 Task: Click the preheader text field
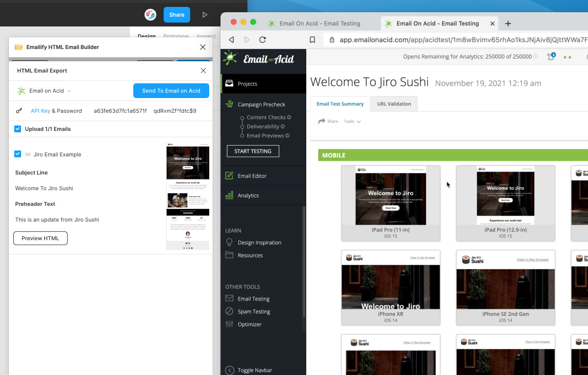(x=57, y=220)
